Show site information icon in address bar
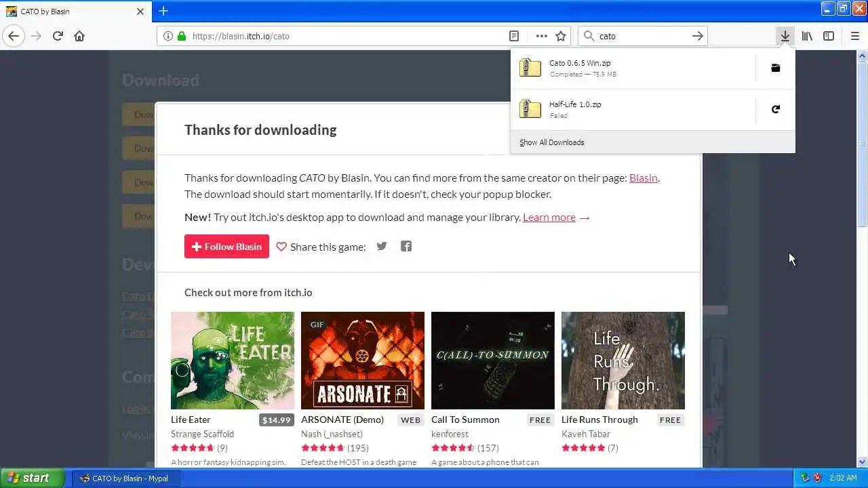 [167, 36]
